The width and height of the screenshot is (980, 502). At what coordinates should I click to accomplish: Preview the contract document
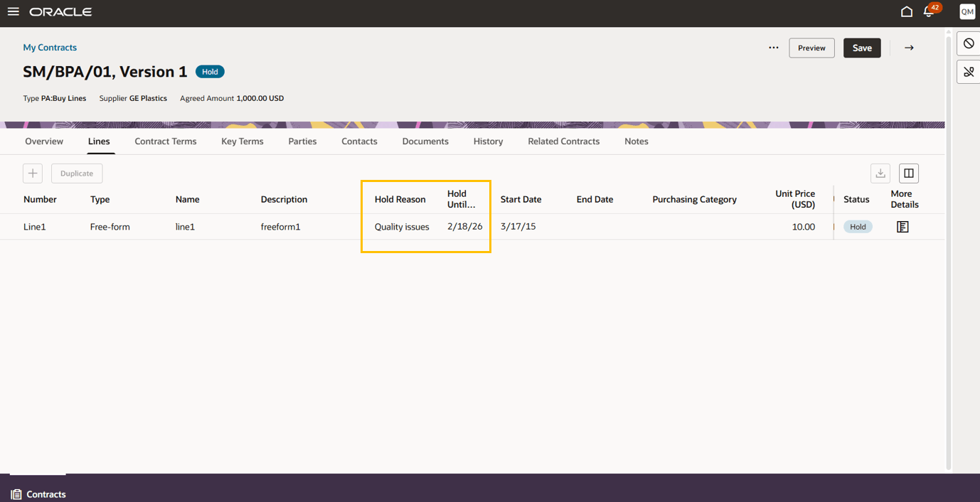pyautogui.click(x=811, y=48)
